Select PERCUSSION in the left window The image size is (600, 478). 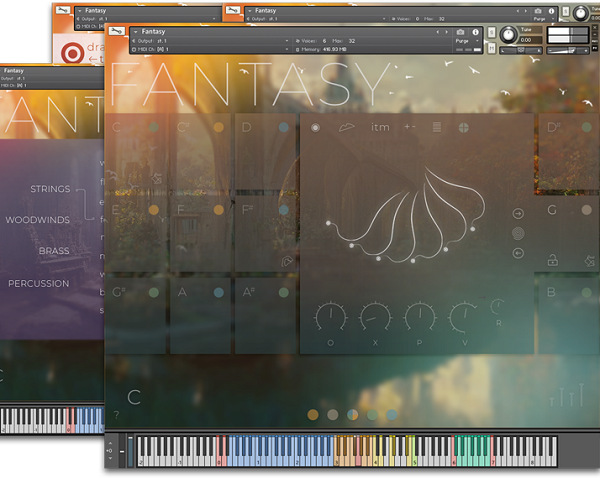click(x=39, y=284)
